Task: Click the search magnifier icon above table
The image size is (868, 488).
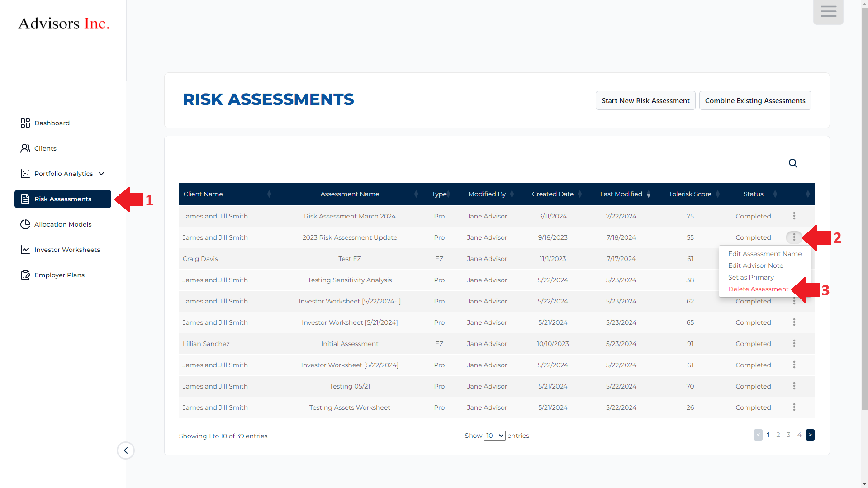Action: point(792,163)
